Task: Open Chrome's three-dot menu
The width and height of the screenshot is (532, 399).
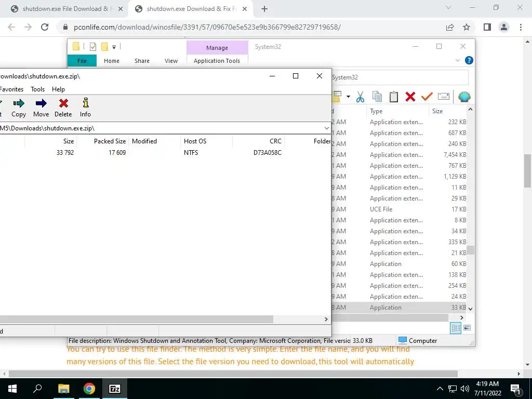Action: (521, 27)
